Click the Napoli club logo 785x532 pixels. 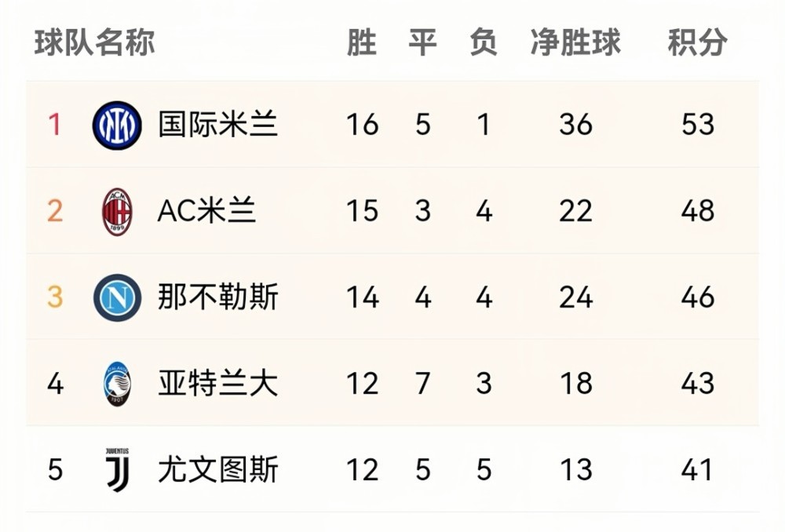tap(117, 297)
